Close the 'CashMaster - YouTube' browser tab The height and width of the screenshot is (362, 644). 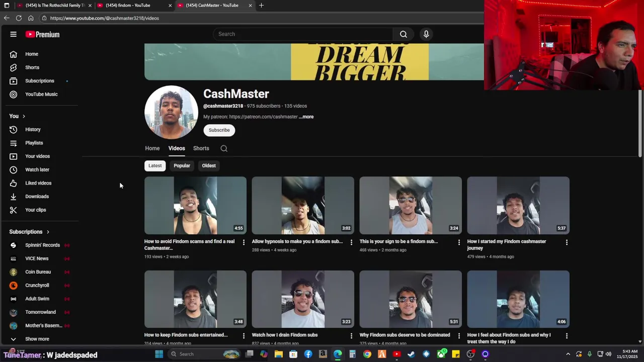tap(250, 6)
